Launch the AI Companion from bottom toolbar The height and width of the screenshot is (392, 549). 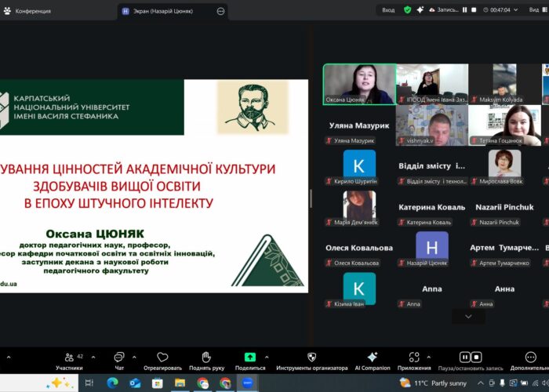pyautogui.click(x=372, y=358)
